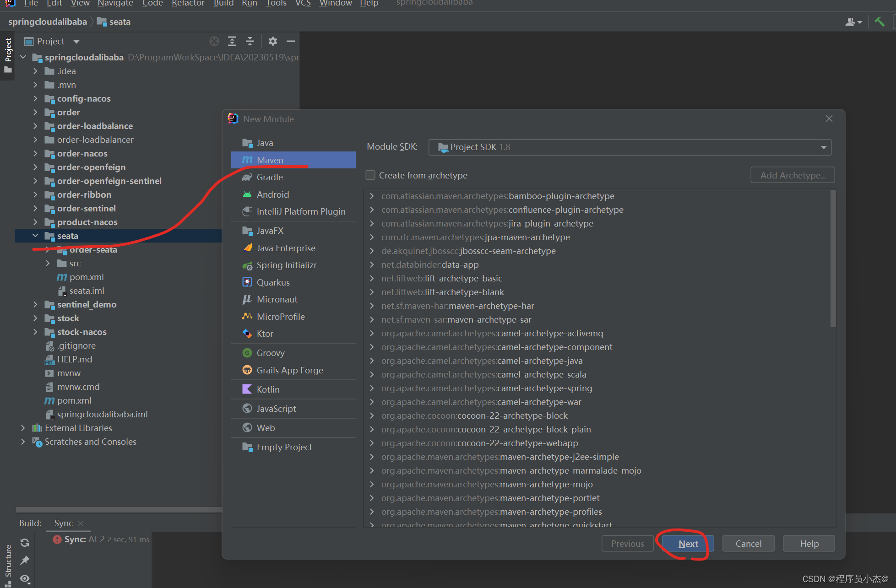Click the sync refresh icon in Build panel
This screenshot has width=896, height=588.
(25, 543)
